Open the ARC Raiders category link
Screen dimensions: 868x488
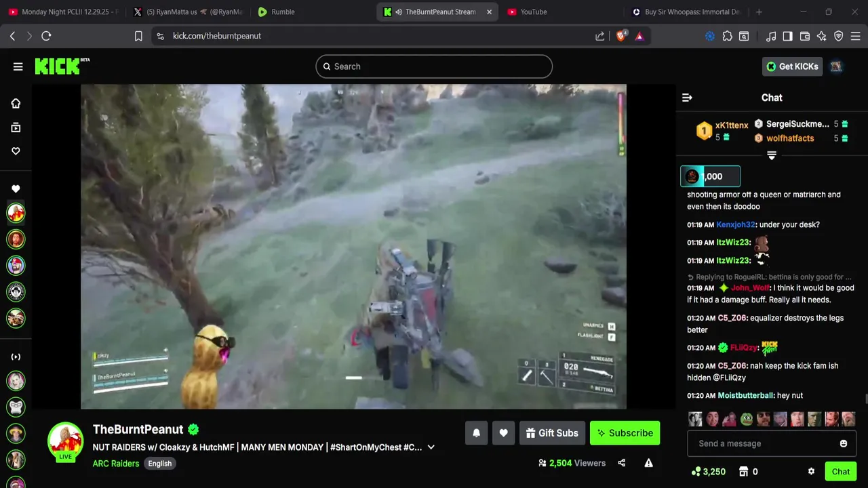tap(116, 464)
